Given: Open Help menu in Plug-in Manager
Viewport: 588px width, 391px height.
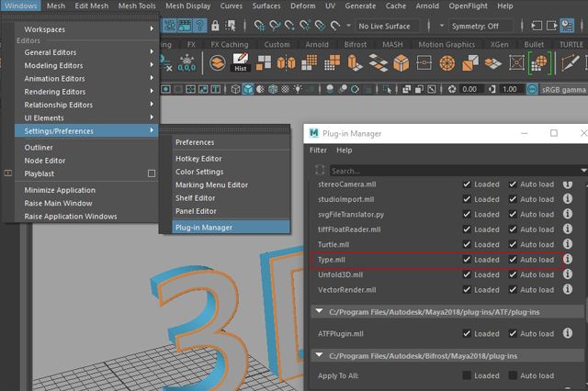Looking at the screenshot, I should pyautogui.click(x=344, y=150).
